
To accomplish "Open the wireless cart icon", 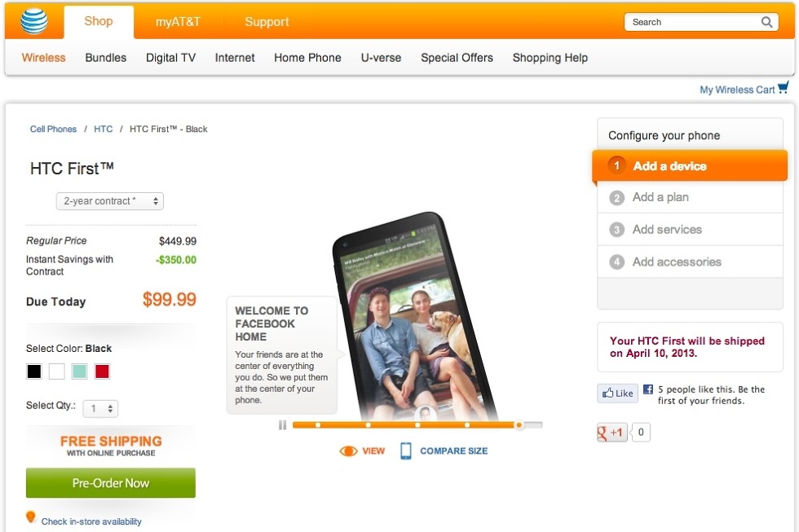I will coord(784,88).
